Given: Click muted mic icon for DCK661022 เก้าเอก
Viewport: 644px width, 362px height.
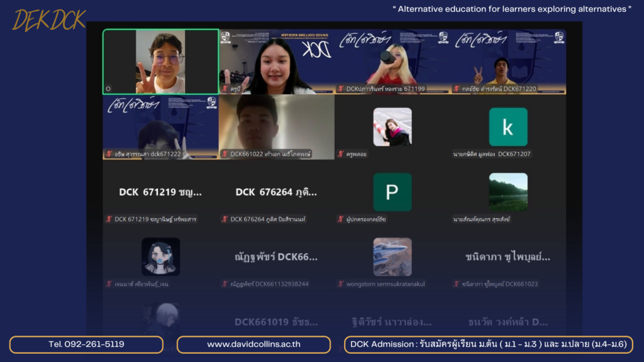Looking at the screenshot, I should click(x=225, y=154).
